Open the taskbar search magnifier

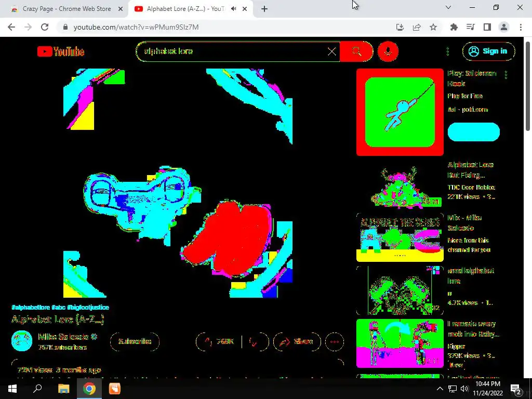tap(37, 389)
